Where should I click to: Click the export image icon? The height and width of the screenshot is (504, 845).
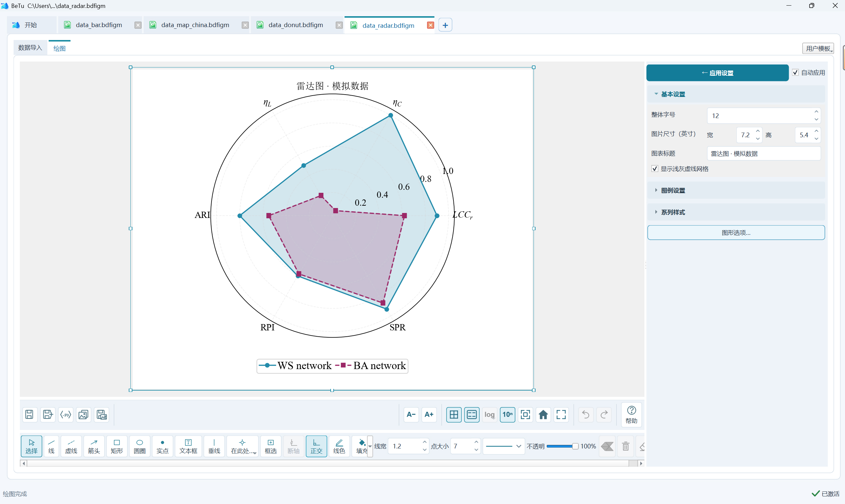[83, 414]
